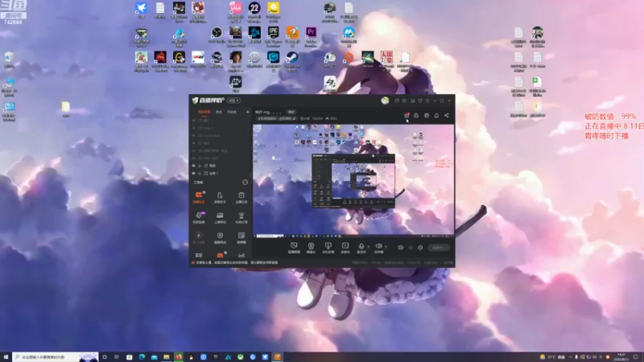
Task: Click the live preview thumbnail
Action: pyautogui.click(x=353, y=181)
